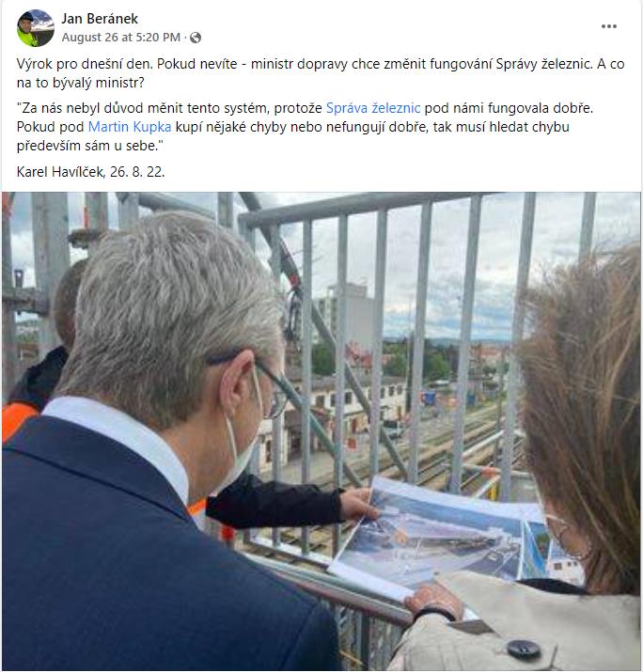Open the Jan Beránek profile name link
The image size is (643, 672).
coord(100,19)
